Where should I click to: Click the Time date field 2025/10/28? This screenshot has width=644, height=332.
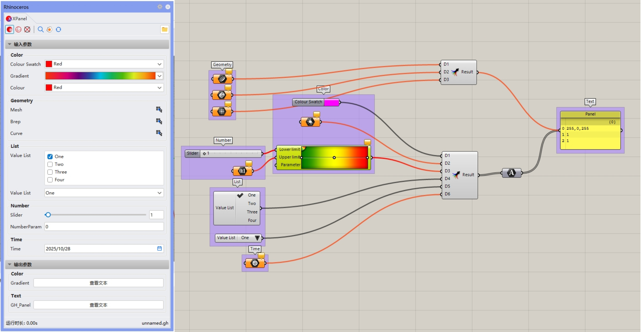click(x=104, y=248)
